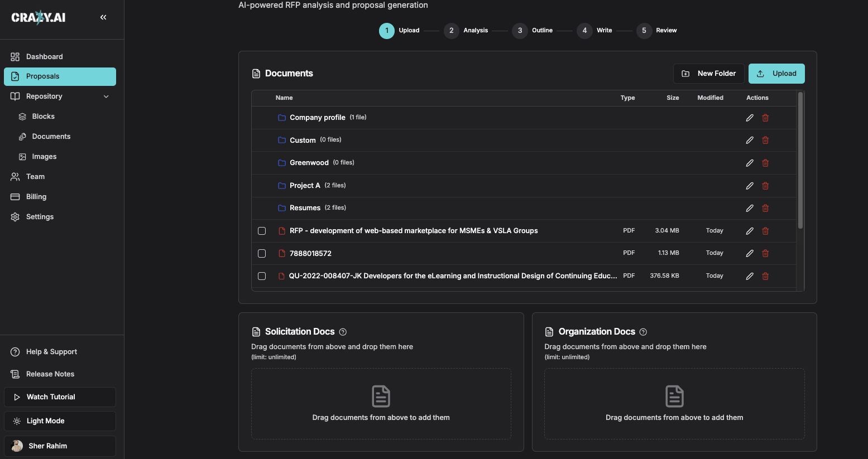The image size is (868, 459).
Task: Click the CRAZY.AI logo
Action: 39,17
